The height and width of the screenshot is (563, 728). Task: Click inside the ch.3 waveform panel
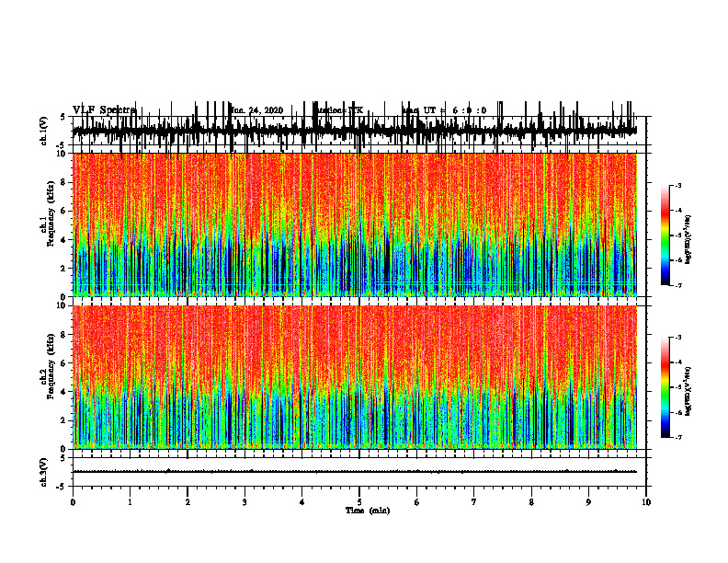coord(358,472)
